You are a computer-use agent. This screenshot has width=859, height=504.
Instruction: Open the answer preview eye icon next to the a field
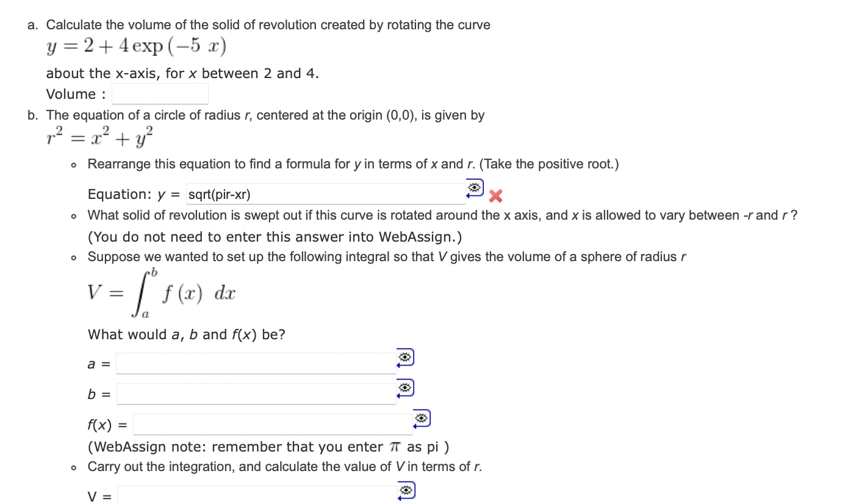[405, 357]
